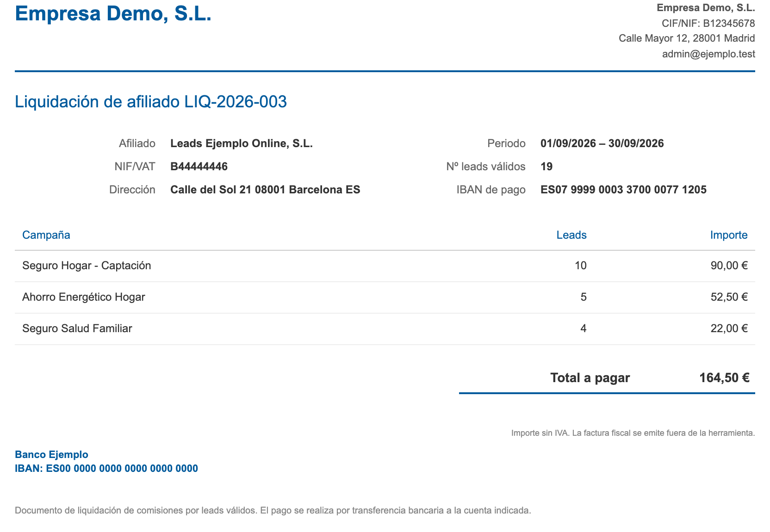
Task: Click the Total a pagar label
Action: tap(590, 378)
